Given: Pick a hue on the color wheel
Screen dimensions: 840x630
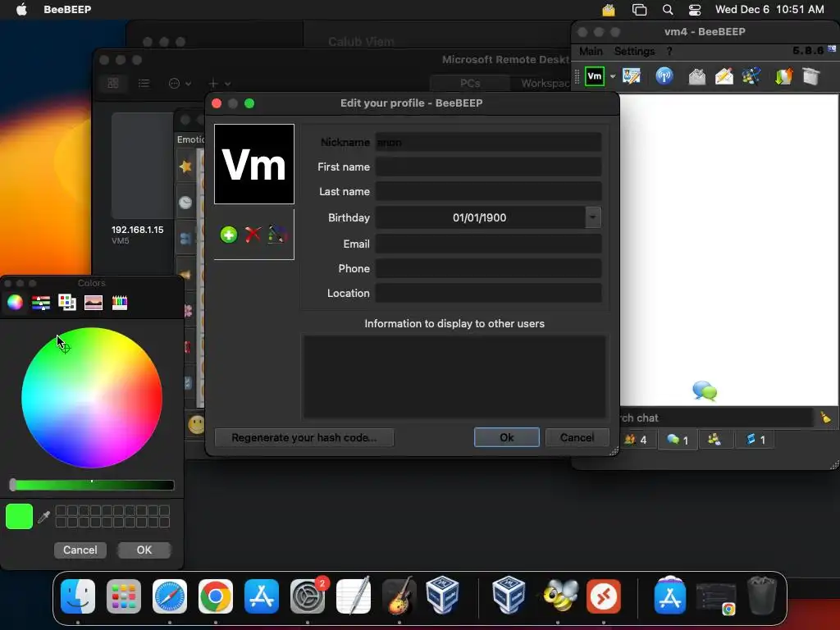Looking at the screenshot, I should pos(92,398).
